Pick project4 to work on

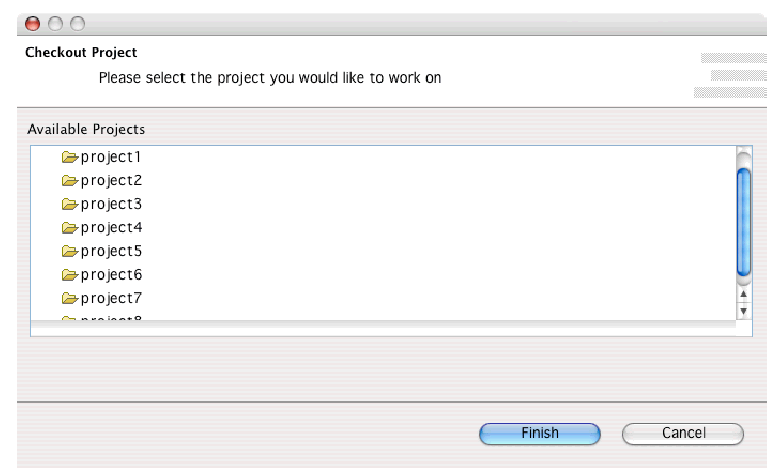coord(112,227)
